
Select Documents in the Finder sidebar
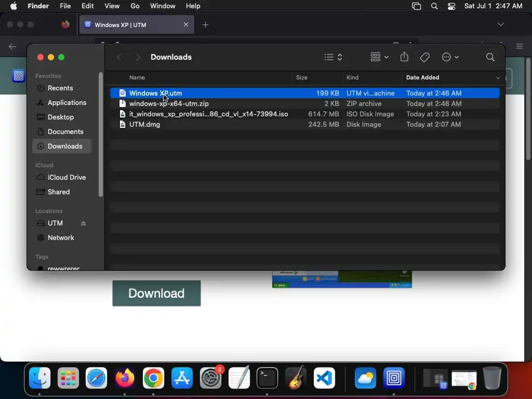pyautogui.click(x=62, y=131)
